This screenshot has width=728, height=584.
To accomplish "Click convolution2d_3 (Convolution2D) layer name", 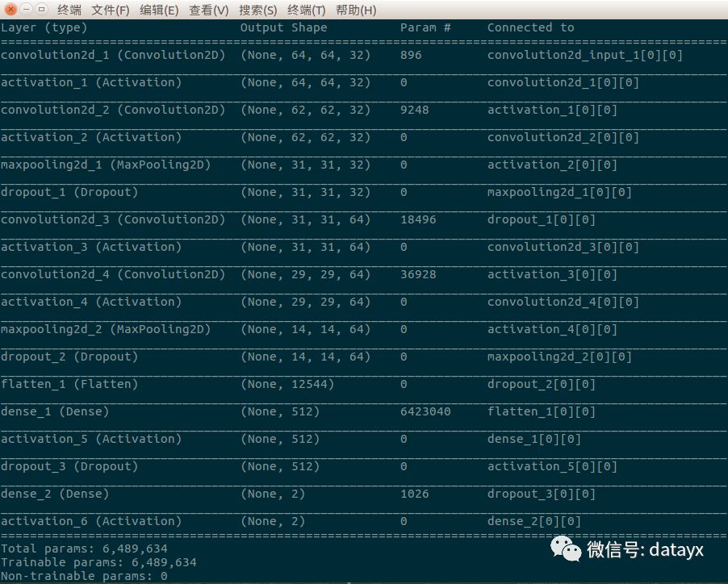I will [113, 219].
